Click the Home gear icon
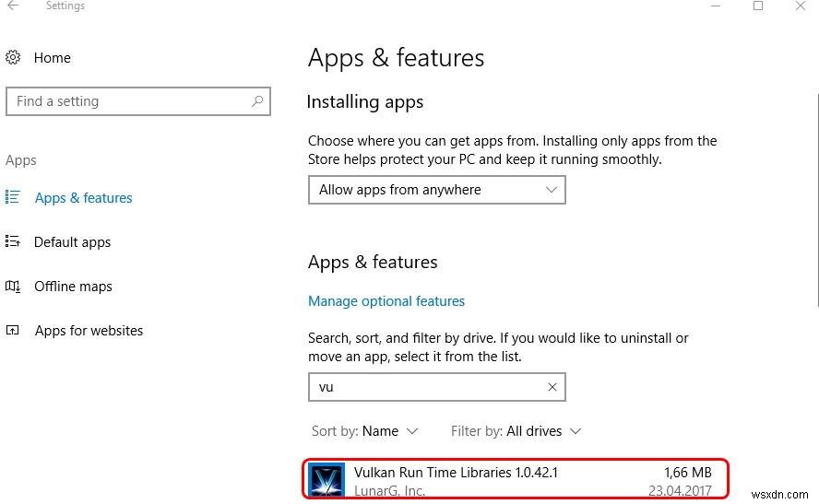The image size is (819, 504). coord(13,58)
